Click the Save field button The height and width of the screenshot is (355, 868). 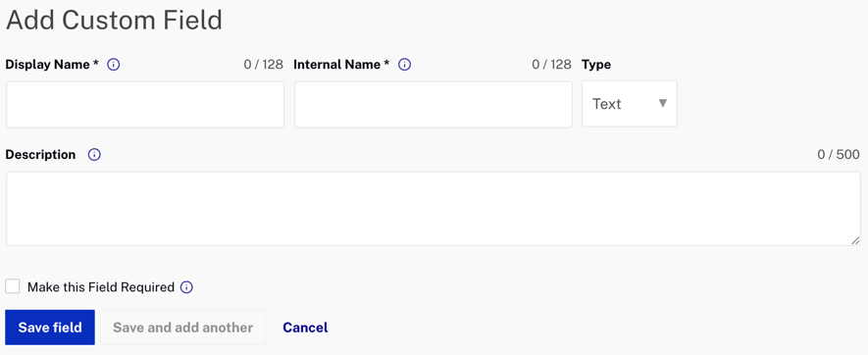coord(50,328)
